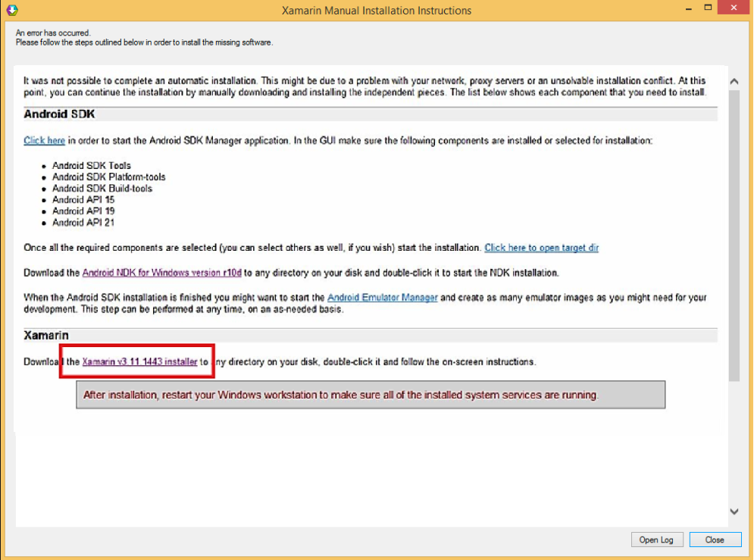Select 'Android SDK Platform-tools' list item

[x=108, y=177]
